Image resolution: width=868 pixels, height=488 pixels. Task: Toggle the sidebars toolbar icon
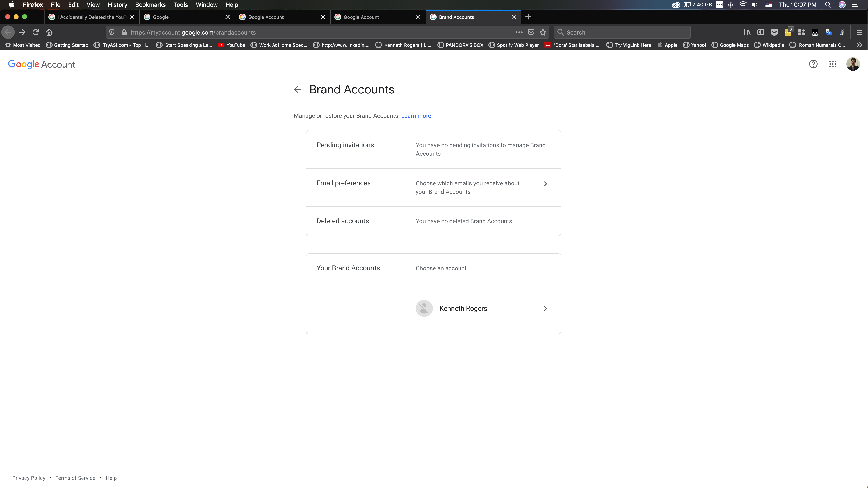pos(761,32)
